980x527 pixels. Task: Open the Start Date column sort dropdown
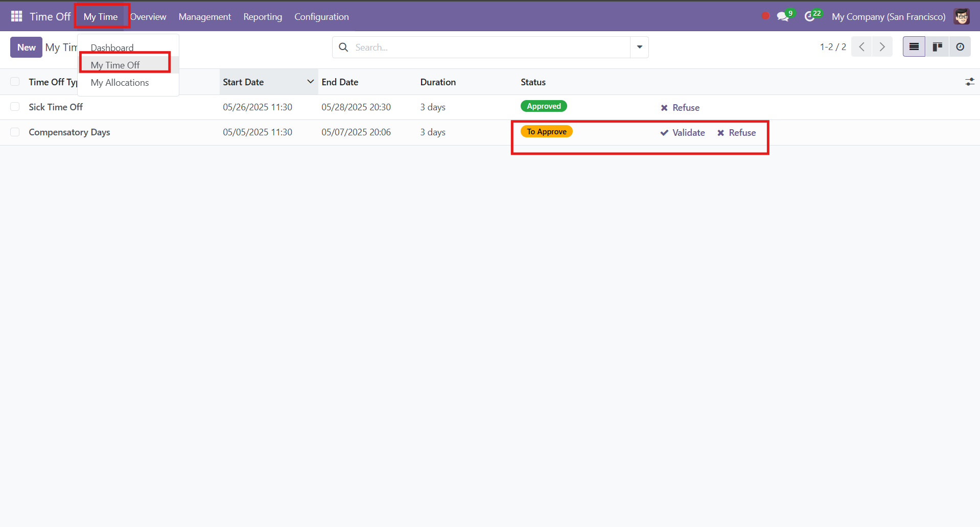310,82
